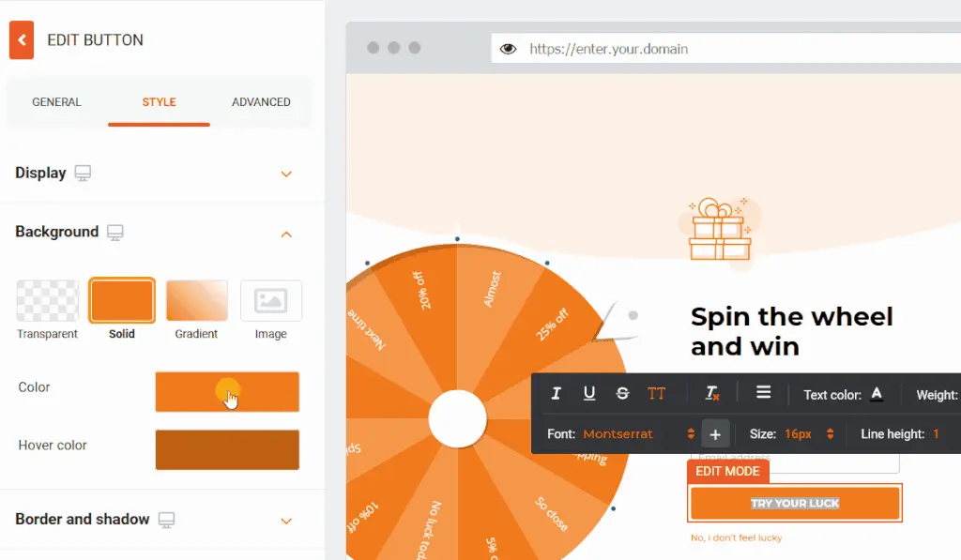The height and width of the screenshot is (560, 961).
Task: Click the 'No, I don't feel lucky' link
Action: (736, 538)
